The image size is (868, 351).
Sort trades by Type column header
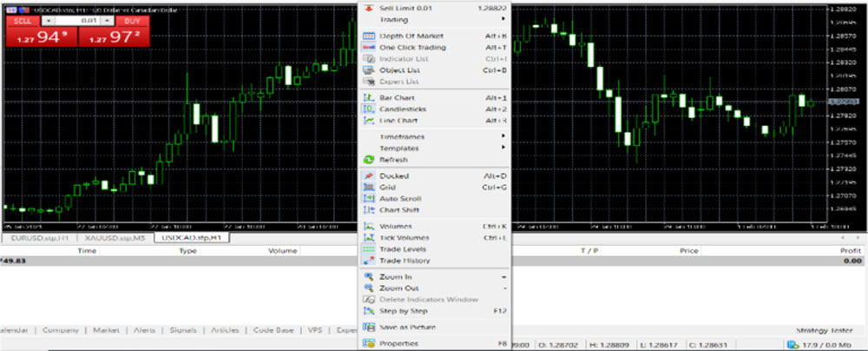187,250
